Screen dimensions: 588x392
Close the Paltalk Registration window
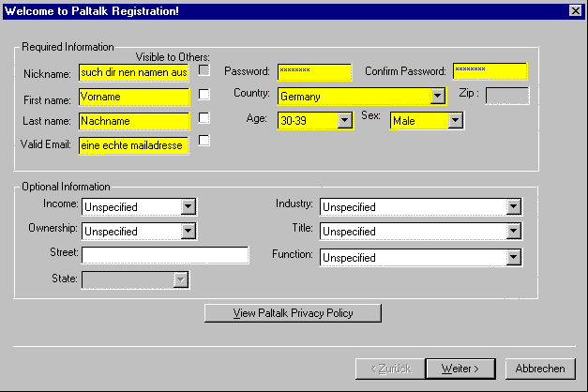pyautogui.click(x=575, y=9)
